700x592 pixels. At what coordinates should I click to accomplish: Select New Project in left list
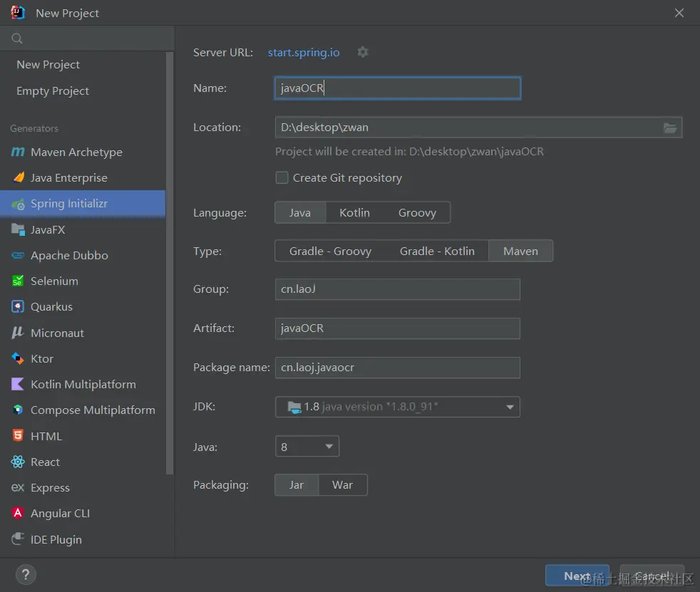83,65
